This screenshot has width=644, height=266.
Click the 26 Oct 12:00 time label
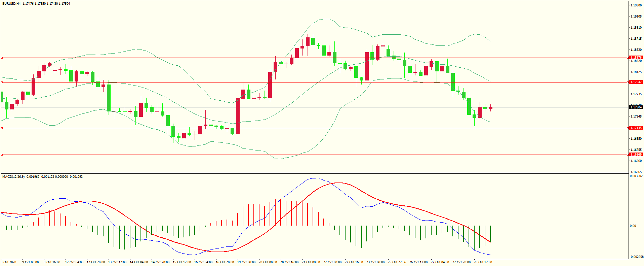coord(418,262)
